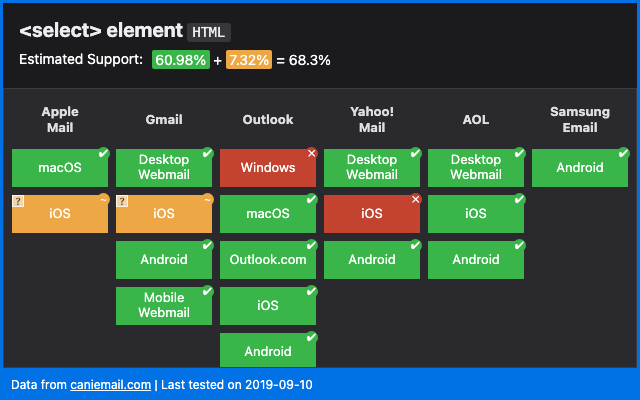Click the question mark icon on Gmail iOS
Image resolution: width=640 pixels, height=400 pixels.
click(121, 201)
